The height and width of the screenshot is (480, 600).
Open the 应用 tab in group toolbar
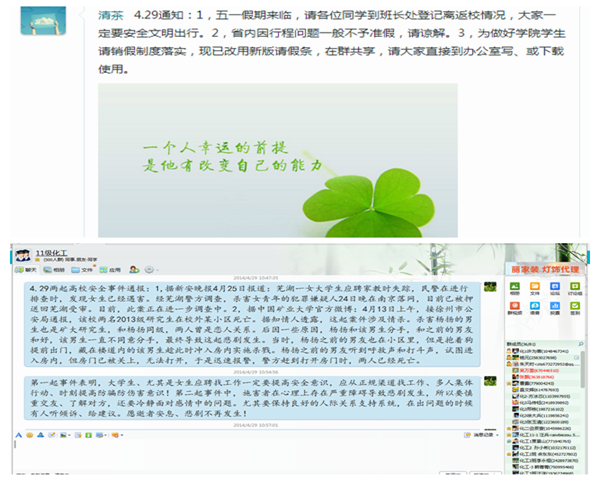[112, 269]
